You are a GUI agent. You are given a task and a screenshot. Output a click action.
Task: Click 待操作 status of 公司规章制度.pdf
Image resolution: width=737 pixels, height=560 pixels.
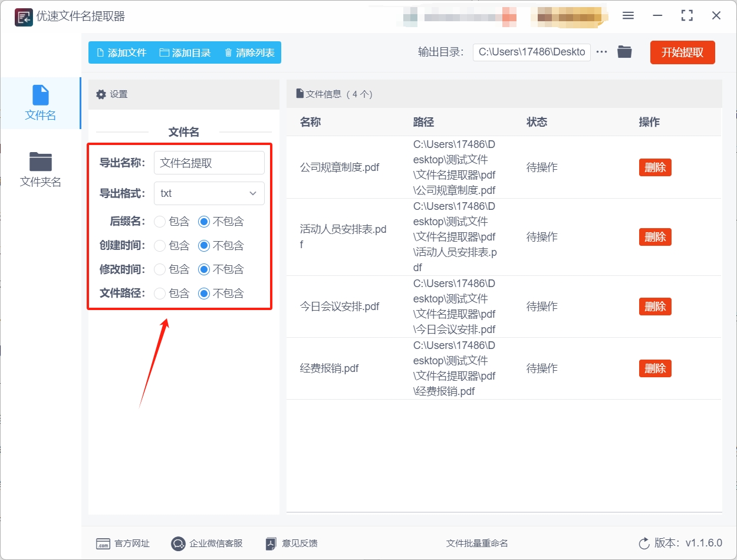(542, 167)
